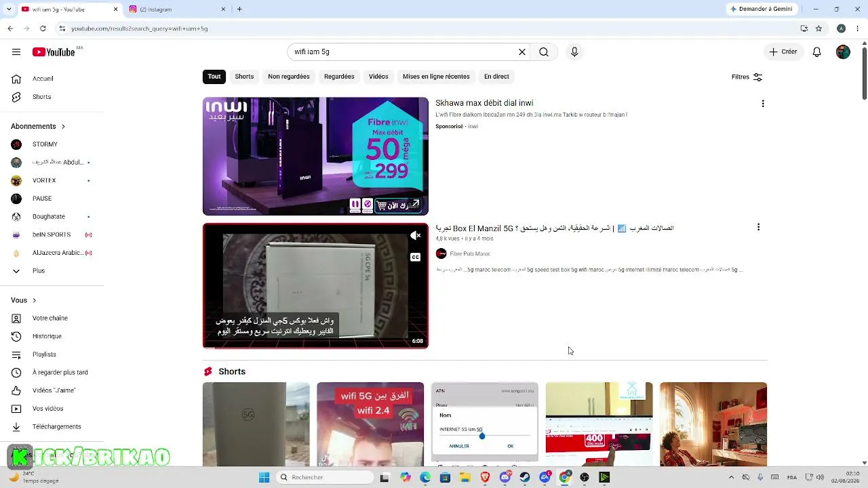868x488 pixels.
Task: Reload the page in Chrome
Action: coord(43,28)
